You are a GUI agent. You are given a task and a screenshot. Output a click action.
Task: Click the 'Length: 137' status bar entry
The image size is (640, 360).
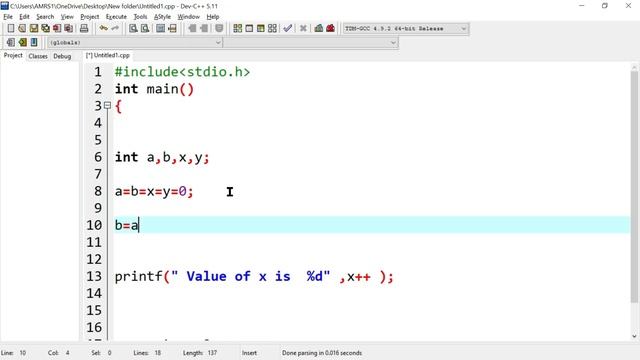coord(200,353)
